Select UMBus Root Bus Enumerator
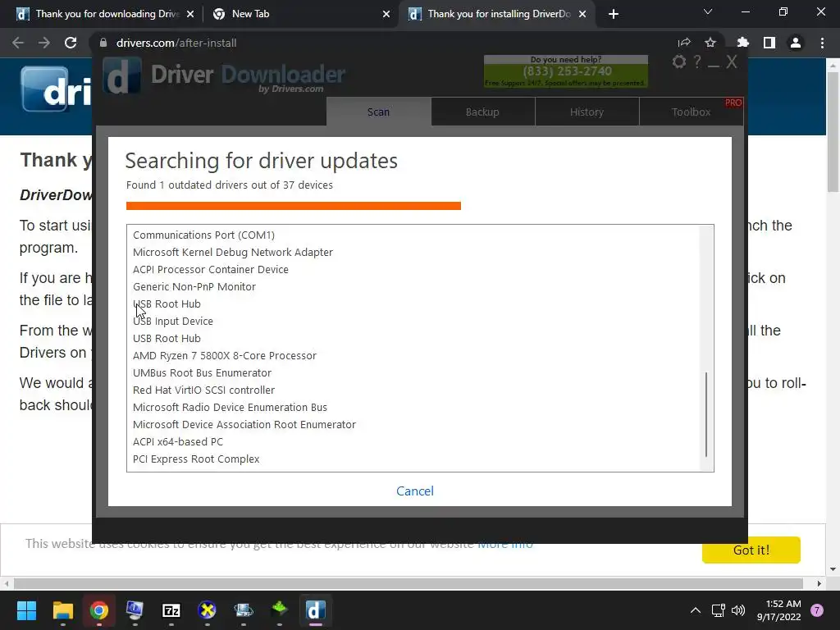 click(202, 372)
